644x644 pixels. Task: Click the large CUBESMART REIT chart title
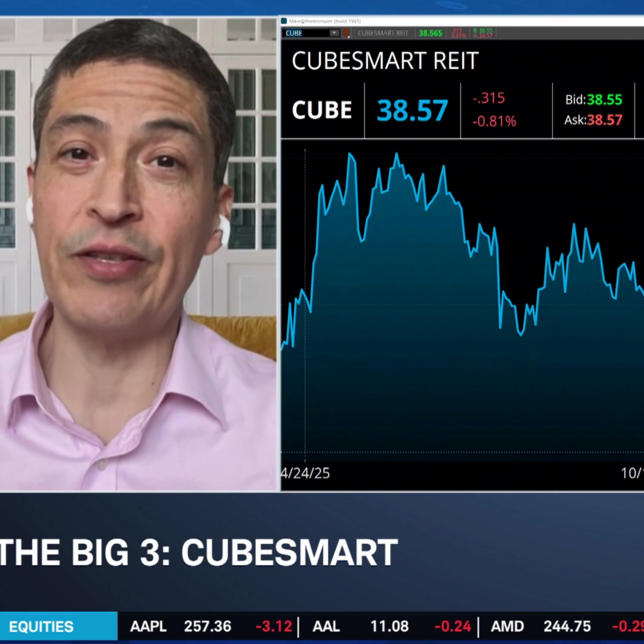pyautogui.click(x=385, y=61)
